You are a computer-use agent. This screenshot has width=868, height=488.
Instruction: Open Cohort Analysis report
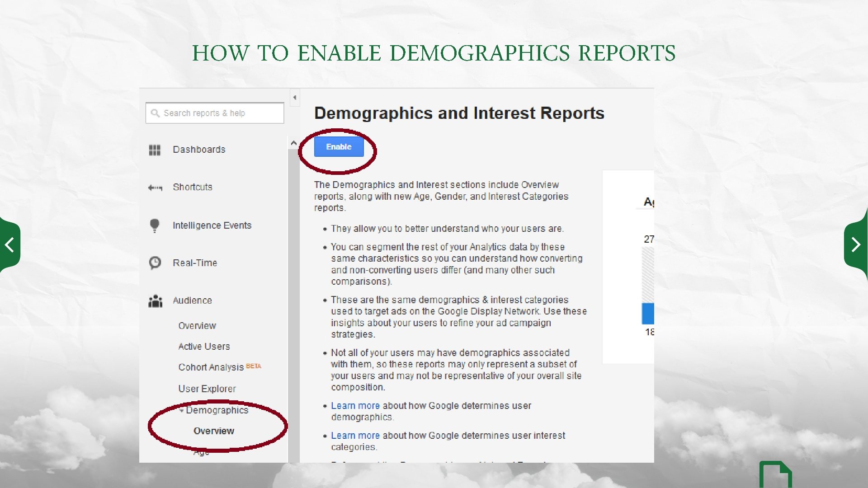point(211,367)
